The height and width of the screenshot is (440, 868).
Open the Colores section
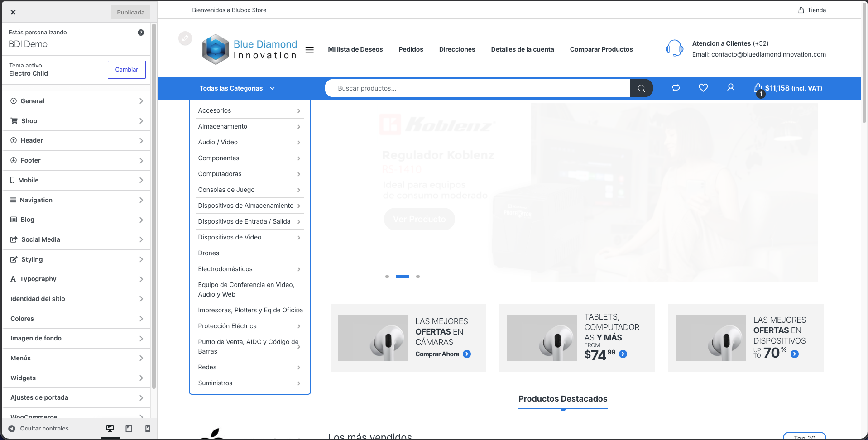click(77, 319)
